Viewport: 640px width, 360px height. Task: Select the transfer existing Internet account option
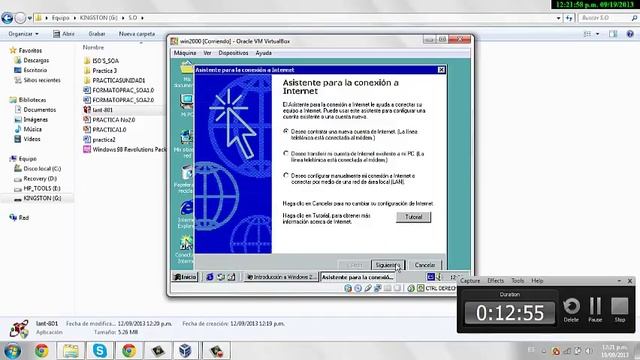pyautogui.click(x=286, y=153)
